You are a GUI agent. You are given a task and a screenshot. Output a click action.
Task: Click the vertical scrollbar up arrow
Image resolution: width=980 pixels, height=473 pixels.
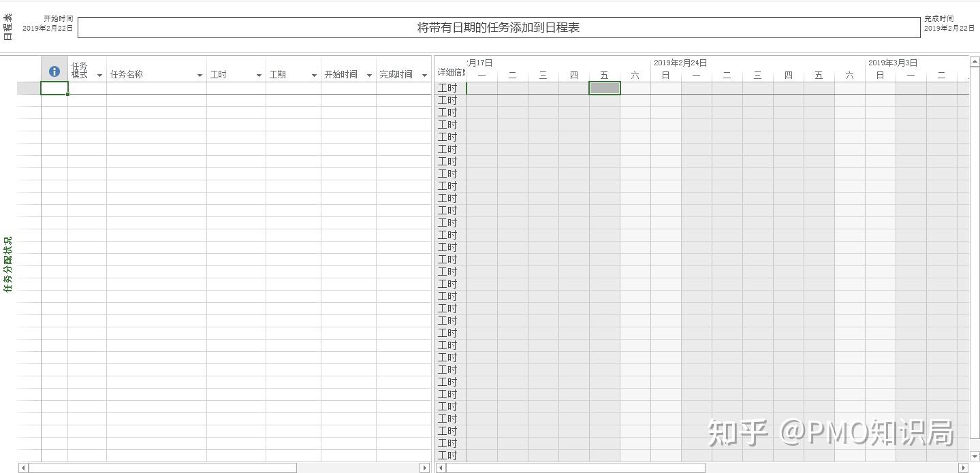(975, 61)
